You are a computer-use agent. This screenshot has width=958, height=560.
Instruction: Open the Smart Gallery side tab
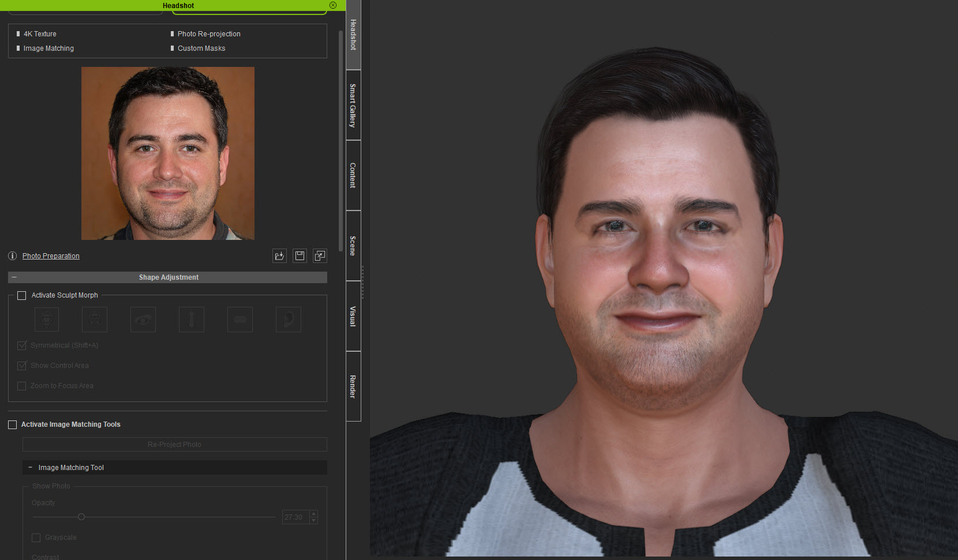pyautogui.click(x=353, y=106)
